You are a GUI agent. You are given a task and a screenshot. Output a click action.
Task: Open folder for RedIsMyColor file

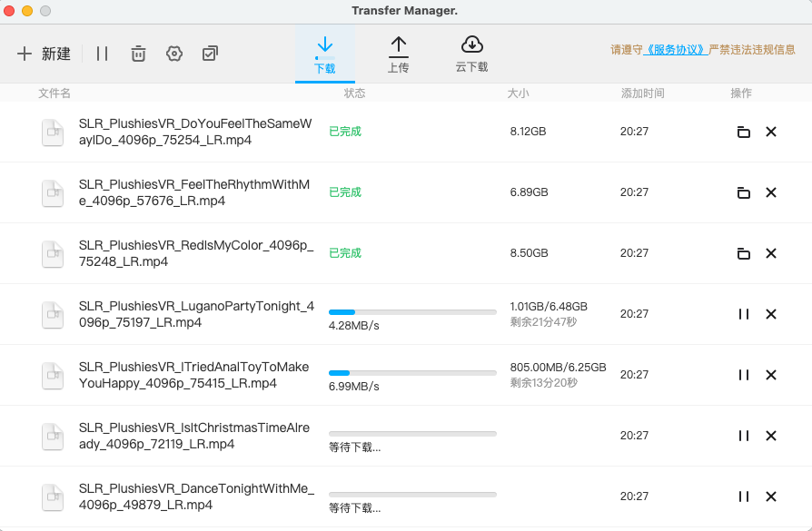click(x=744, y=253)
